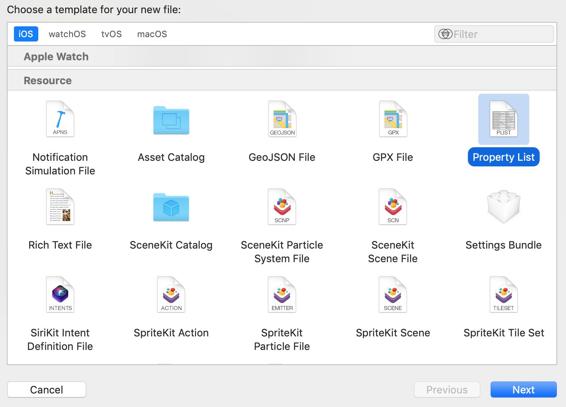Choose the Asset Catalog folder icon
566x407 pixels.
tap(171, 120)
